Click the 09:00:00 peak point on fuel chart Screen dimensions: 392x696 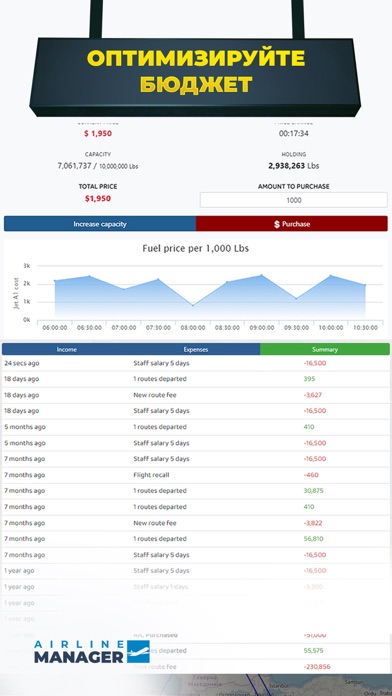(x=261, y=275)
